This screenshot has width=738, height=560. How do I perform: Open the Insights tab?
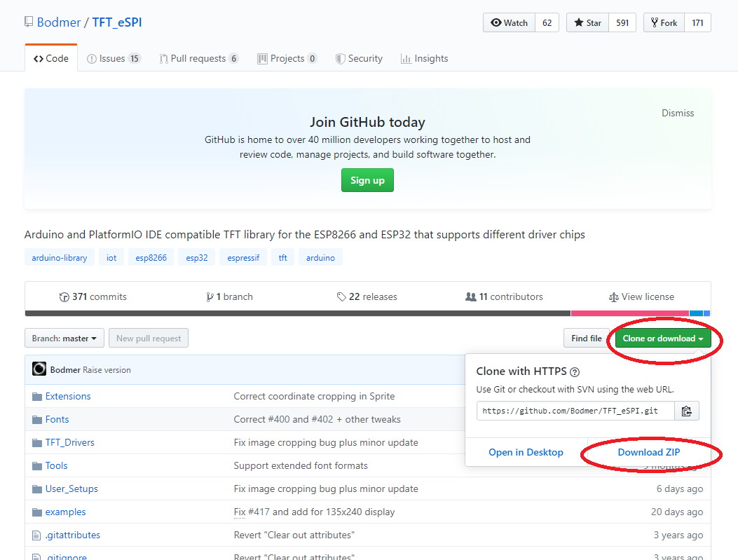point(424,58)
